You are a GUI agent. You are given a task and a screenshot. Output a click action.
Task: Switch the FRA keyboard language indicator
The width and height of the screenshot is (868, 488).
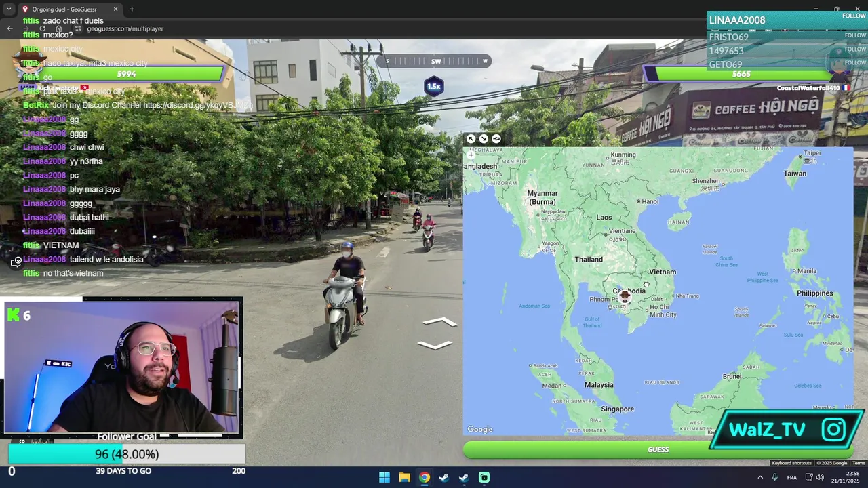pyautogui.click(x=792, y=477)
